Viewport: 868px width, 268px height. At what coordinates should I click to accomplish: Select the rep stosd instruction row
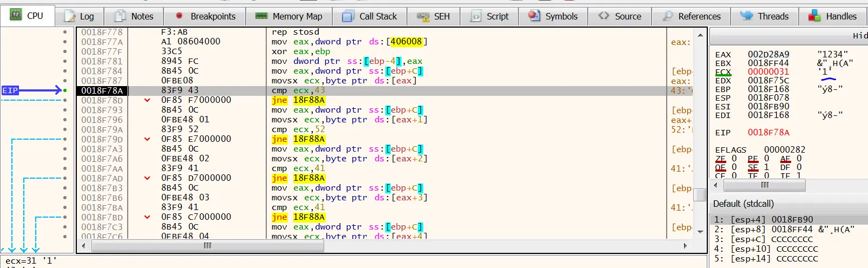[x=295, y=32]
